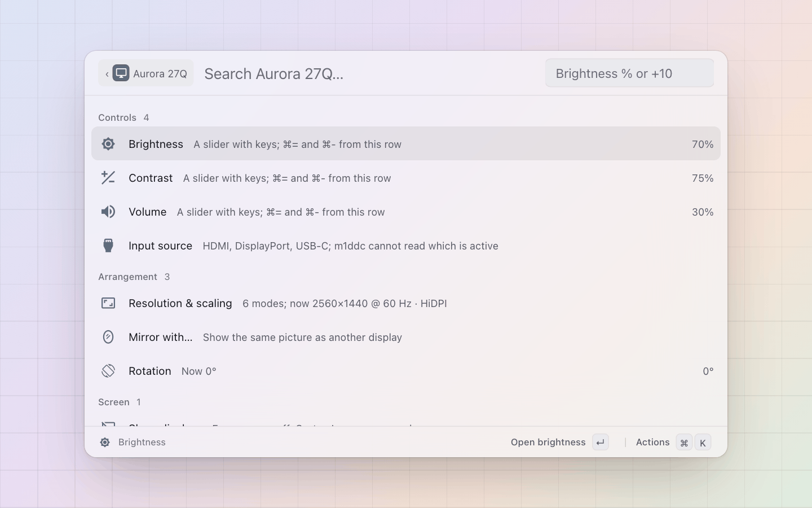Click the Screen section header

pos(120,402)
